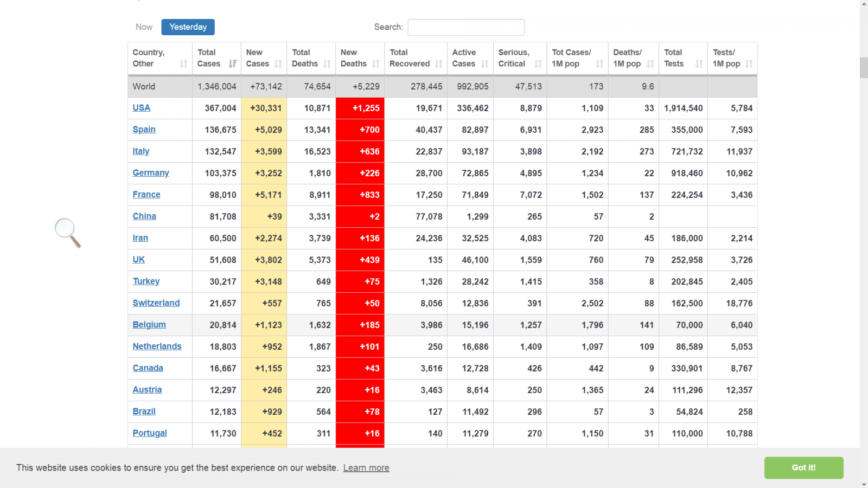868x488 pixels.
Task: Select Italy total deaths 16,523 cell
Action: click(x=311, y=152)
